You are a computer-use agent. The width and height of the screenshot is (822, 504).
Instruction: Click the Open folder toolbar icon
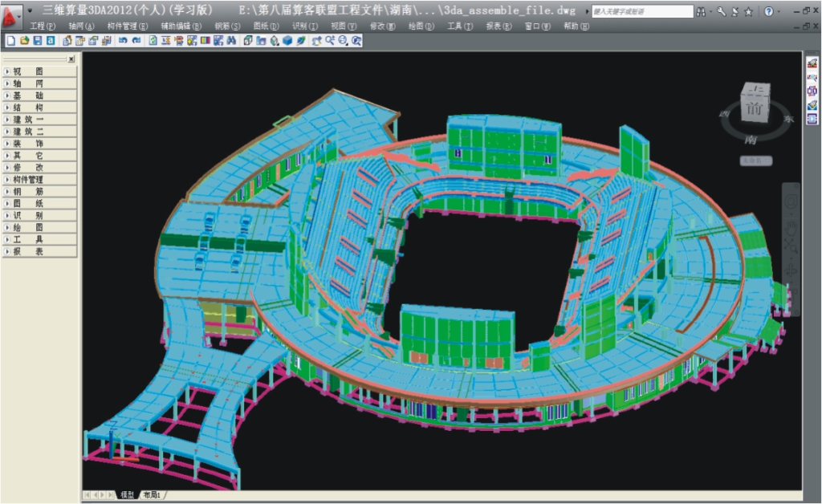(x=24, y=40)
